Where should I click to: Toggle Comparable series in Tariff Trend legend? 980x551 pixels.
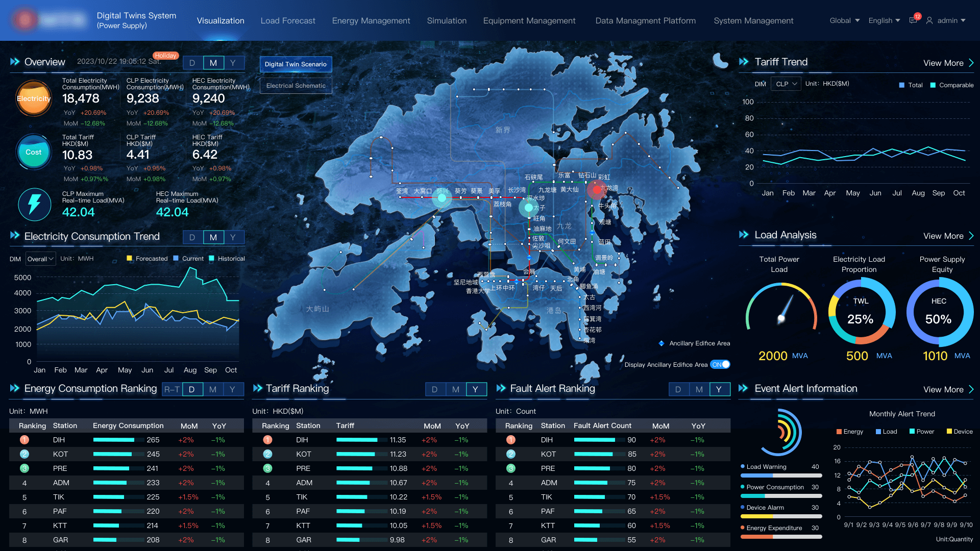(952, 85)
